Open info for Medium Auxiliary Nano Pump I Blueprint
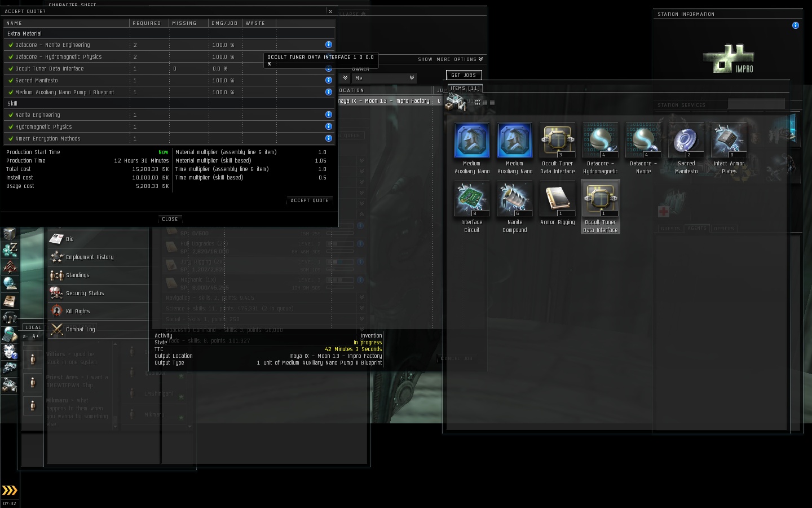Viewport: 812px width, 508px height. click(329, 92)
